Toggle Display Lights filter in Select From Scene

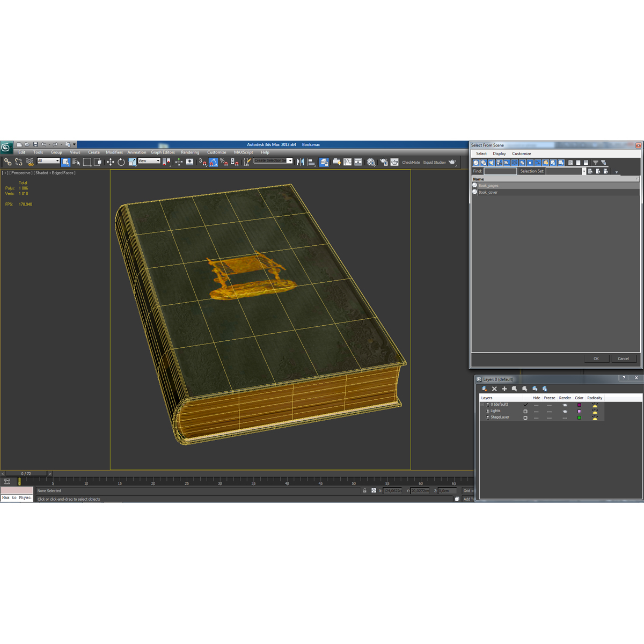(491, 163)
